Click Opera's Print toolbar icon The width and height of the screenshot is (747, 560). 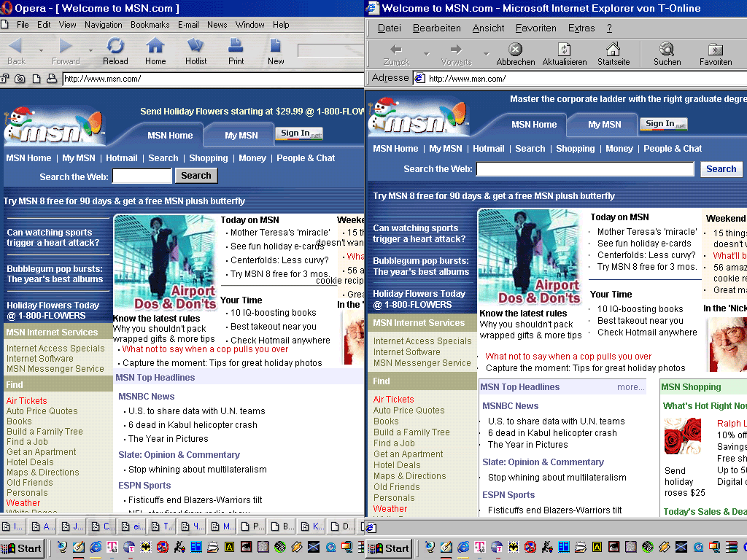click(236, 52)
